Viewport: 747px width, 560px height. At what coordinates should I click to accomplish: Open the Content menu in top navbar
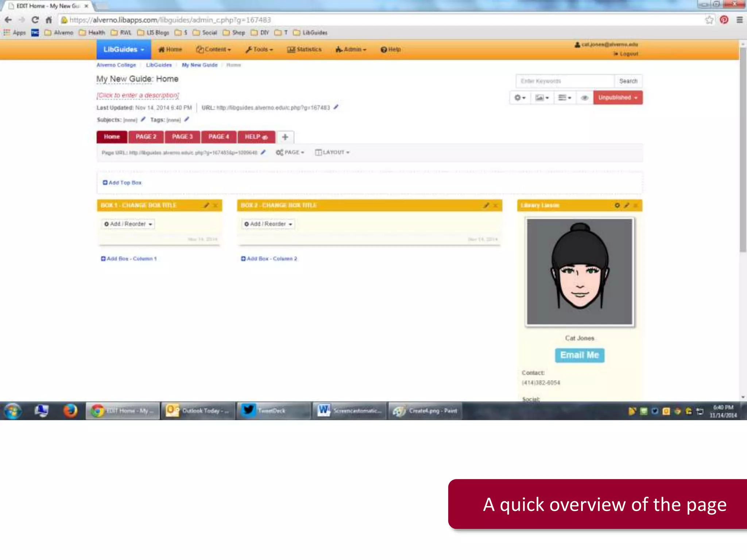click(213, 50)
